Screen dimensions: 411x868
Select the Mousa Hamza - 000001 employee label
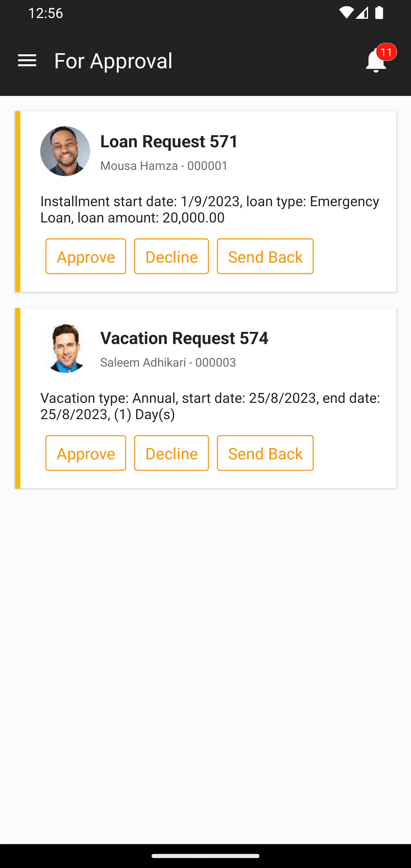pos(164,166)
